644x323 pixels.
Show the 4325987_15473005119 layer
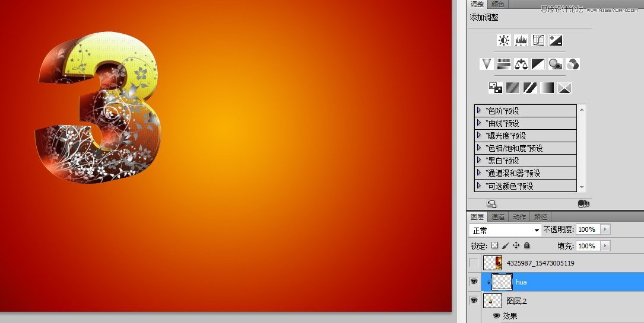474,263
